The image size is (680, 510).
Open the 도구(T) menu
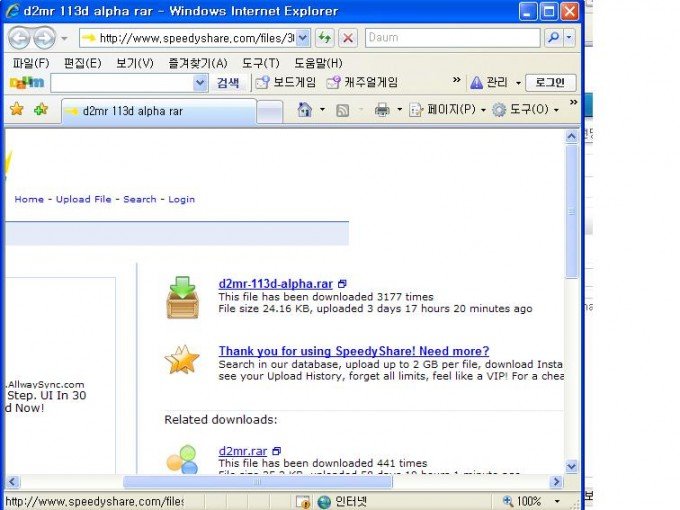[x=261, y=63]
